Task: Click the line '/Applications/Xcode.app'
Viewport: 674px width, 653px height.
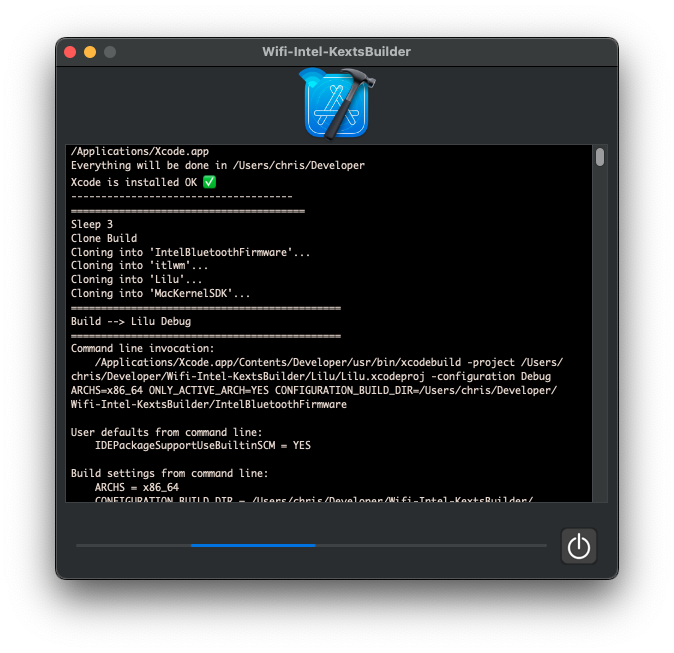Action: coord(140,151)
